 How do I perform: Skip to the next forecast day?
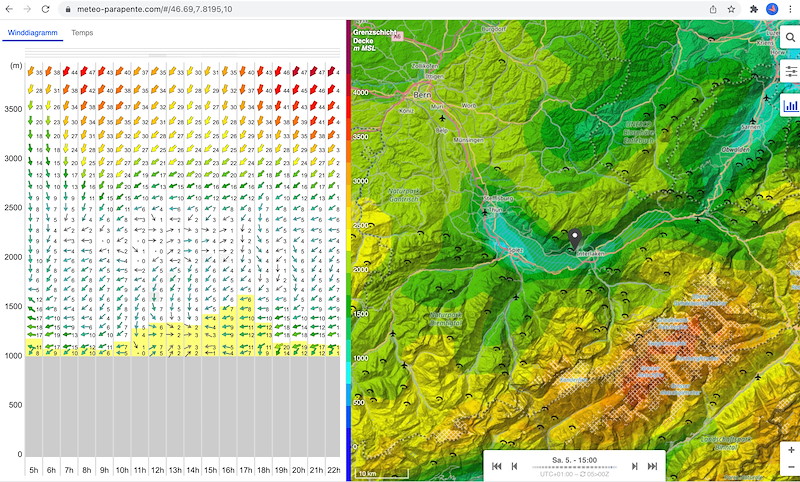click(x=653, y=466)
